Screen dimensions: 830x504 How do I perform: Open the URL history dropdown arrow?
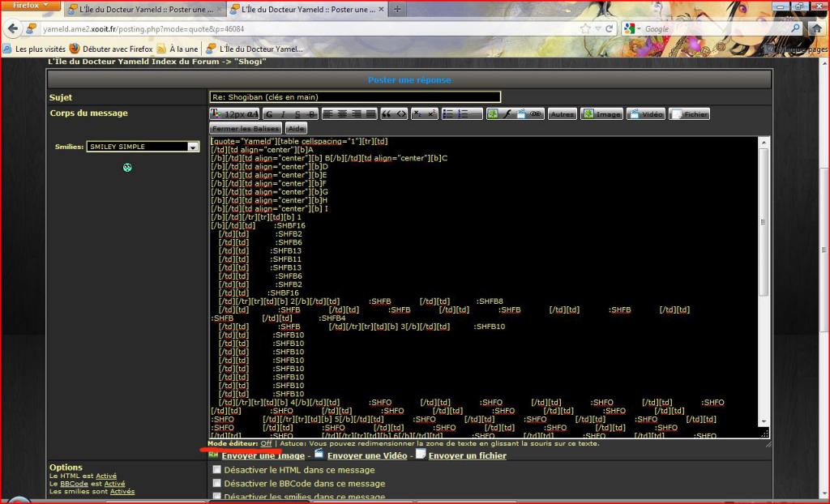[x=598, y=28]
